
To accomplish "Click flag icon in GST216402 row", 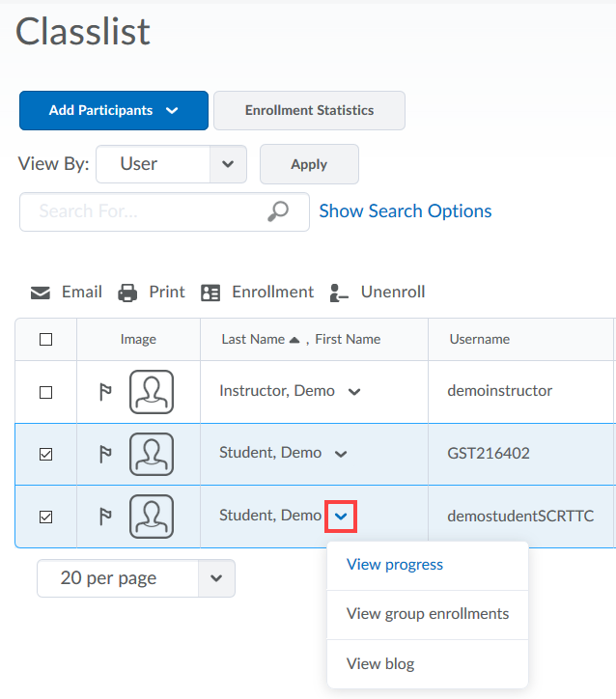I will click(x=105, y=454).
